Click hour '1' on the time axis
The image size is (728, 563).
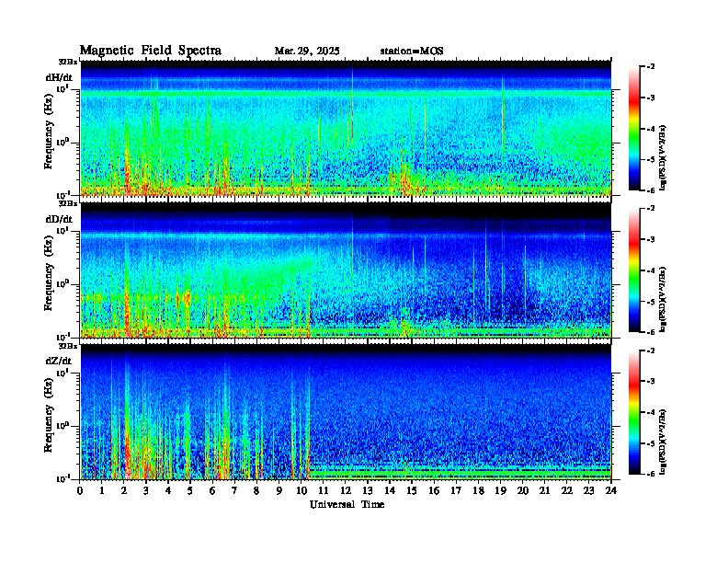pos(103,490)
